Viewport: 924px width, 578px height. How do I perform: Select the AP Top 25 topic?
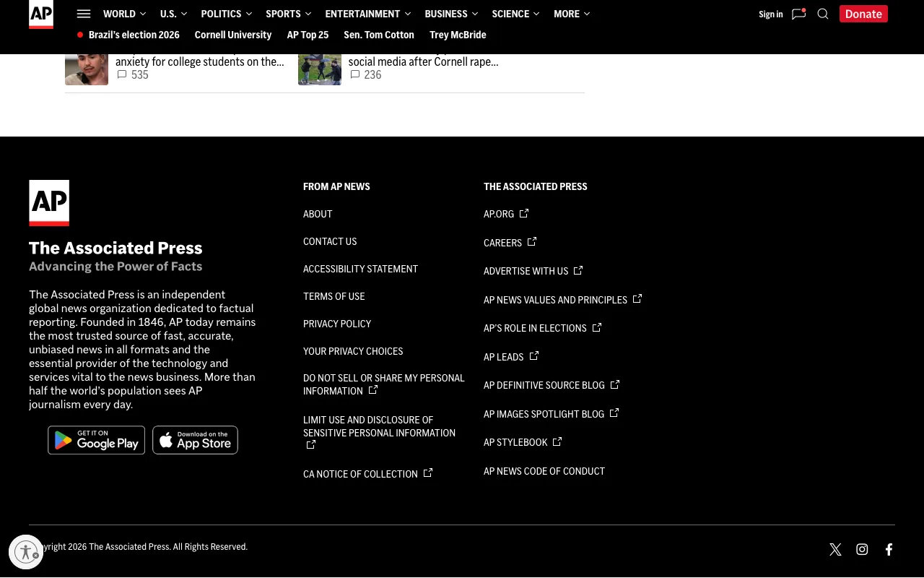tap(308, 35)
